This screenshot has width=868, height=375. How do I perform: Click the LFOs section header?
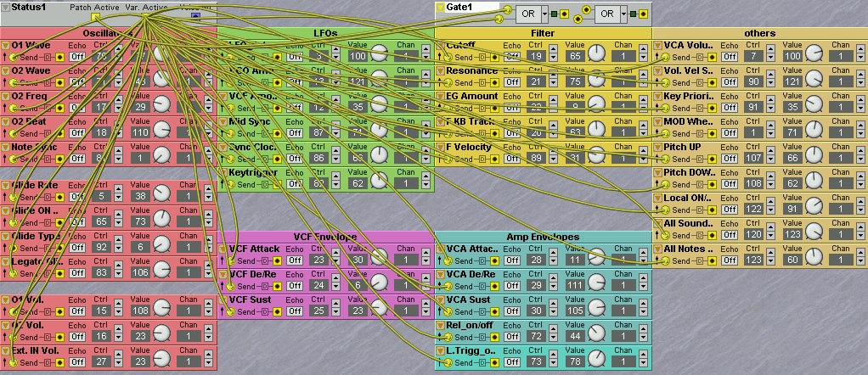pyautogui.click(x=325, y=32)
